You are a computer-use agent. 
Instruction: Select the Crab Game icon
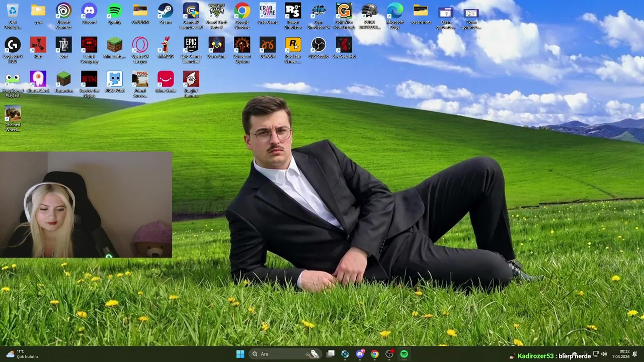coord(268,14)
